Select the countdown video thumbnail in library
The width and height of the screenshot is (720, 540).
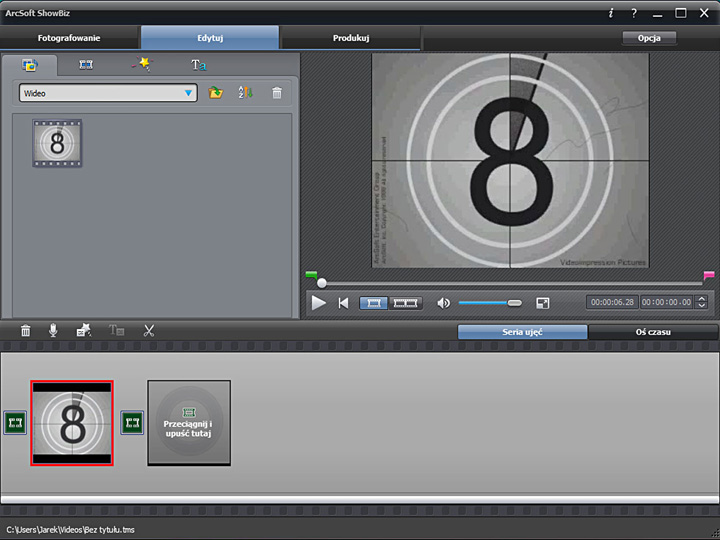57,143
